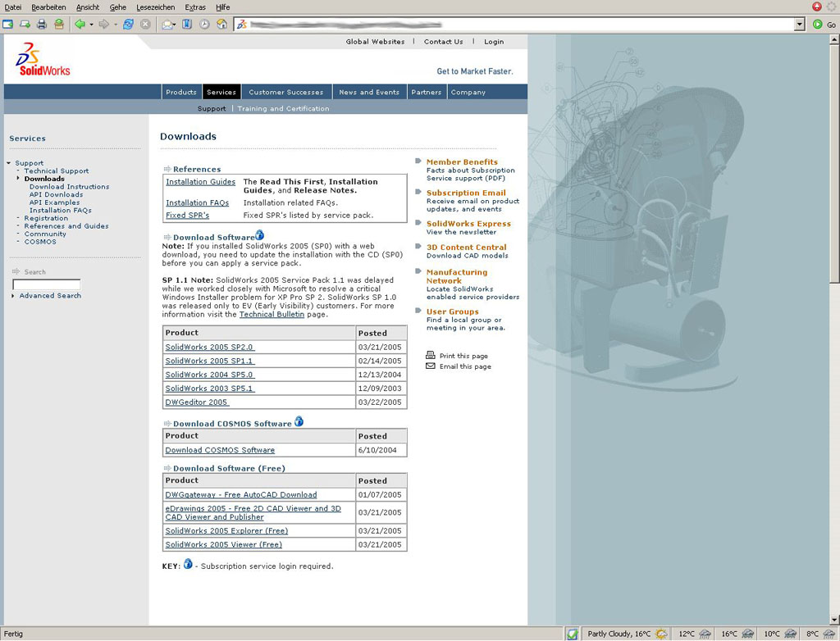Image resolution: width=840 pixels, height=641 pixels.
Task: Click the red update notification icon
Action: [817, 7]
